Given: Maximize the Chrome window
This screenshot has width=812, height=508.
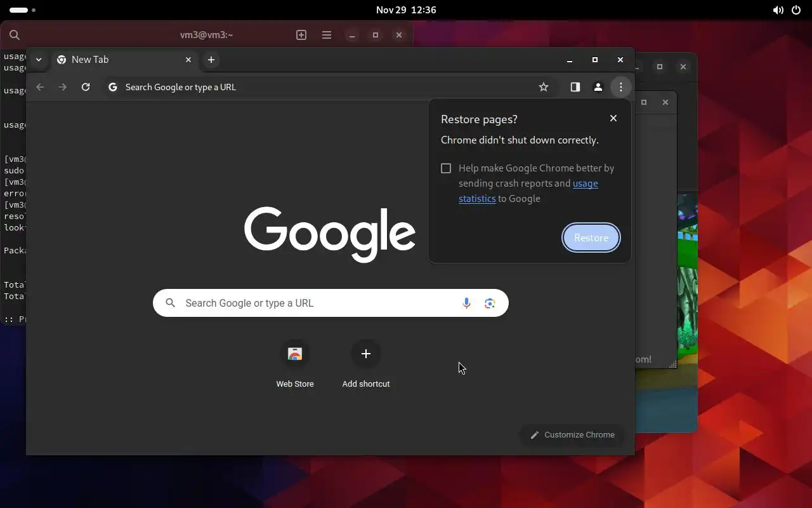Looking at the screenshot, I should 595,60.
